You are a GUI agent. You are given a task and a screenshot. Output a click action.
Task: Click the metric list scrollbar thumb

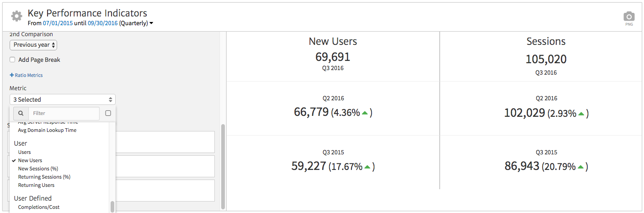point(112,207)
